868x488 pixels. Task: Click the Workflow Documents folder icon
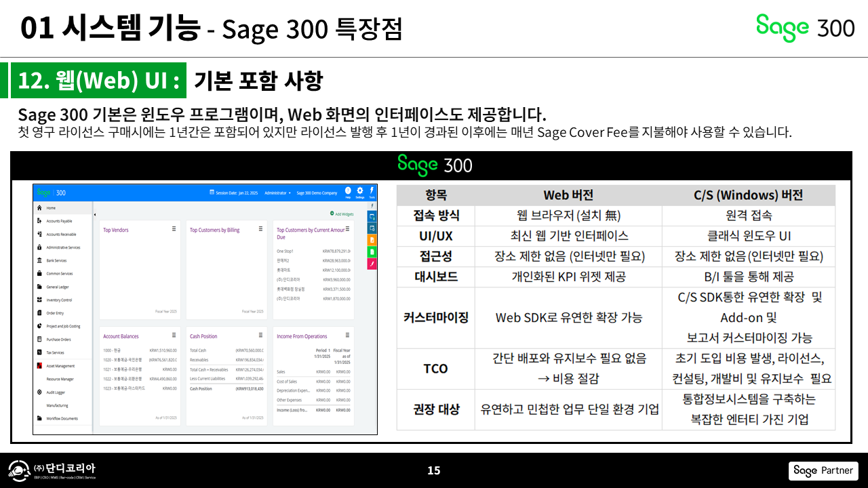(39, 418)
